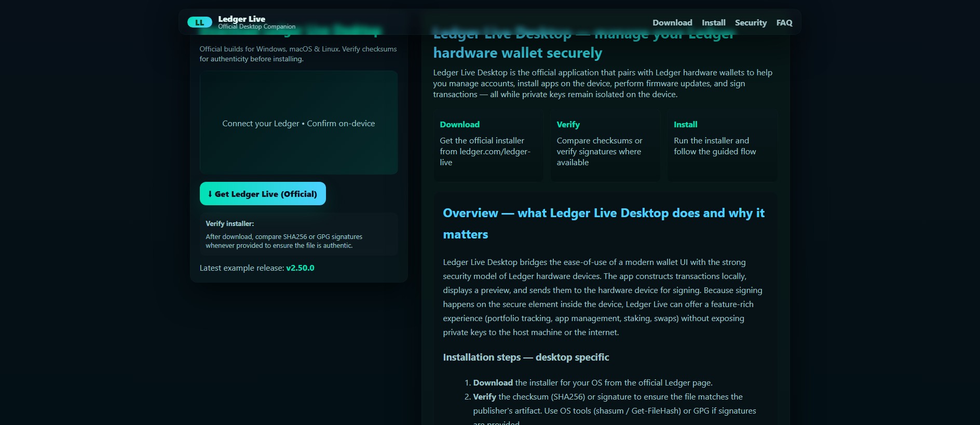
Task: Open the Download nav link
Action: 672,22
